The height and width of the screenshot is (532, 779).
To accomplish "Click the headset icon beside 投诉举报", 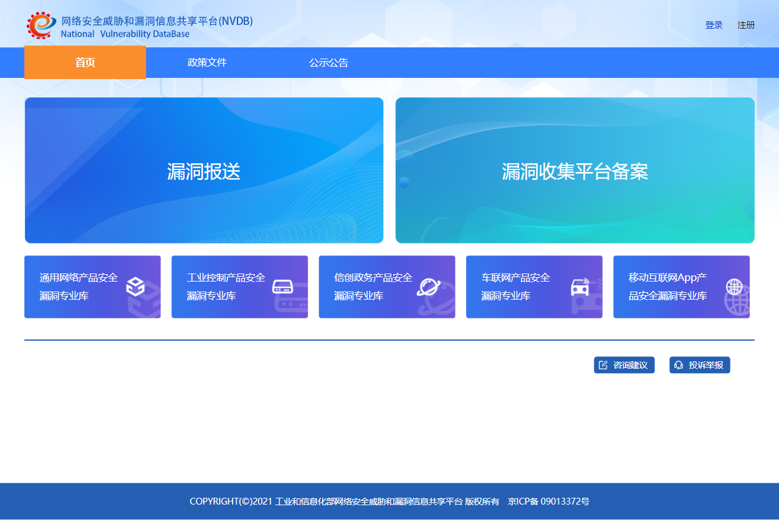I will tap(679, 365).
